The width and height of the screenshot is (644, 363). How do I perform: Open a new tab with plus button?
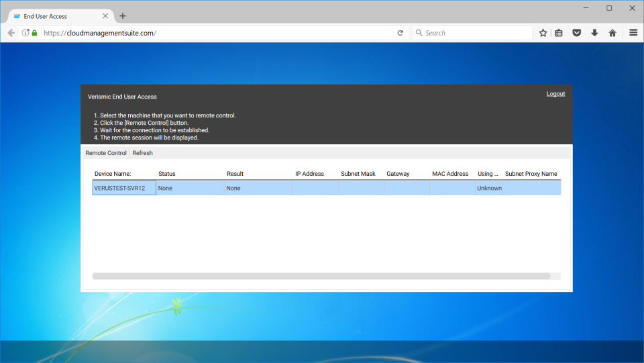(123, 16)
